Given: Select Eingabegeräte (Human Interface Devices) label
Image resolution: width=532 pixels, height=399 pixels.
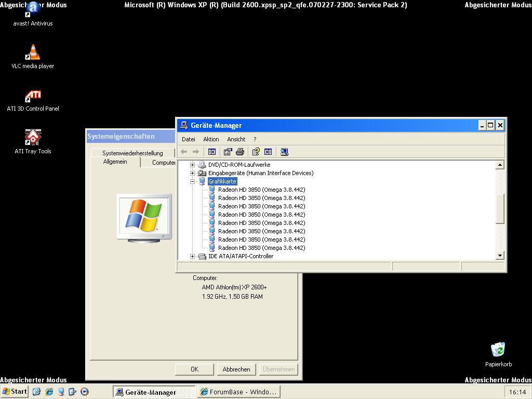Looking at the screenshot, I should click(261, 173).
